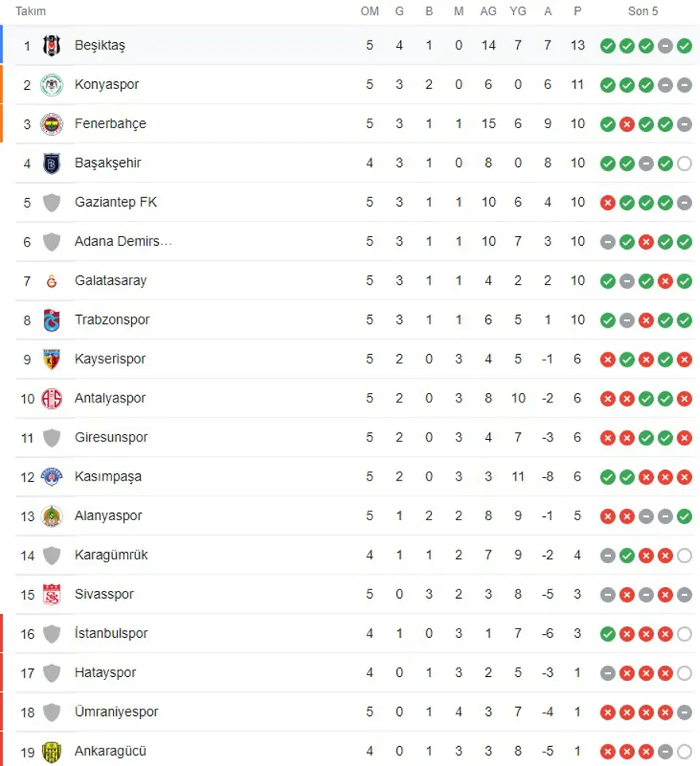The image size is (700, 766).
Task: Click the Alanyaspor club badge
Action: (52, 516)
